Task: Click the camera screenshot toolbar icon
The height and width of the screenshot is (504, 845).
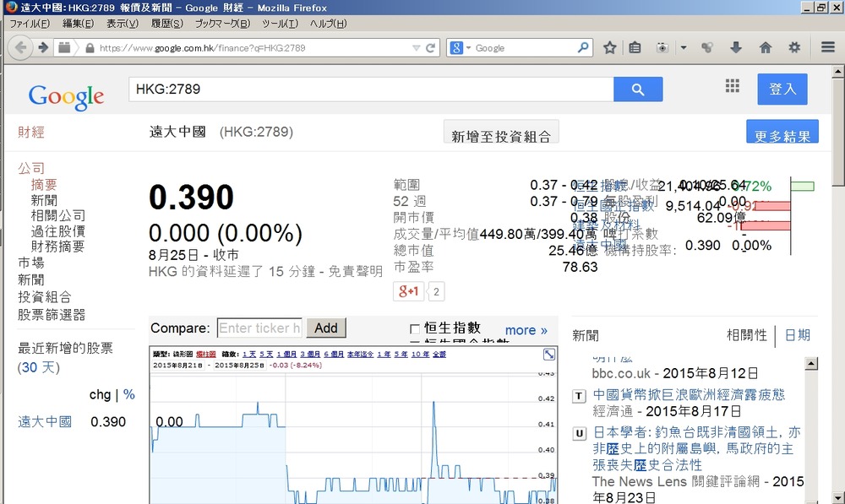Action: tap(662, 48)
